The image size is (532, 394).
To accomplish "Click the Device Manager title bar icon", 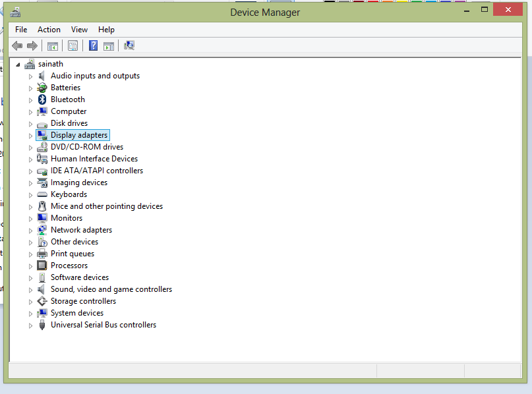I will (x=15, y=13).
